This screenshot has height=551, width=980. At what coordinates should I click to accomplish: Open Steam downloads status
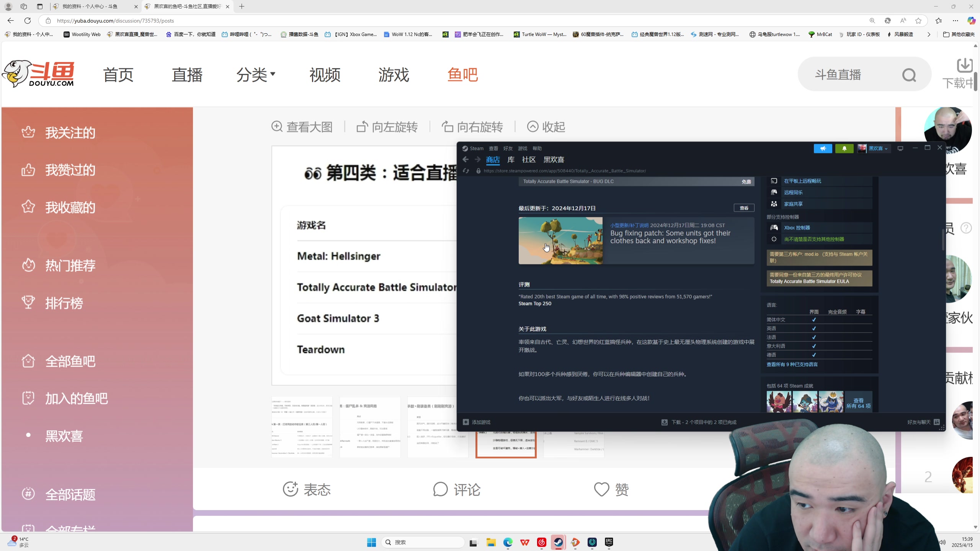[699, 422]
